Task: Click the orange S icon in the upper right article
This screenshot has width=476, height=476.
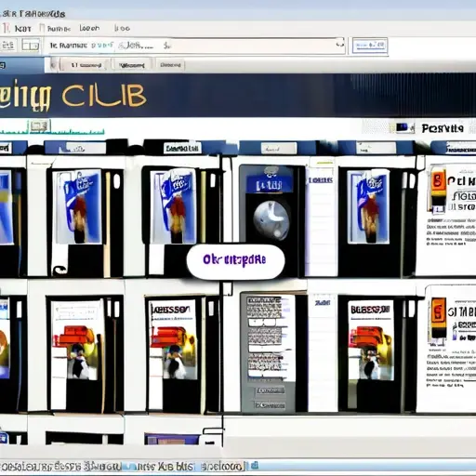Action: click(438, 181)
